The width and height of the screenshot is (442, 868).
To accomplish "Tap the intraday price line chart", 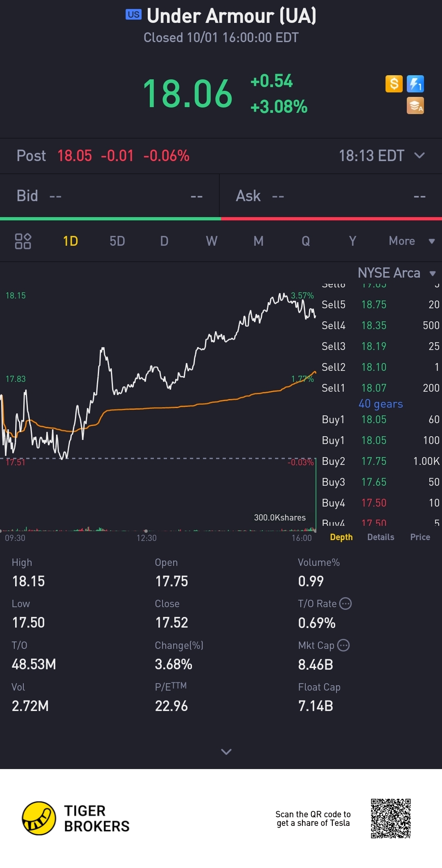I will 158,376.
